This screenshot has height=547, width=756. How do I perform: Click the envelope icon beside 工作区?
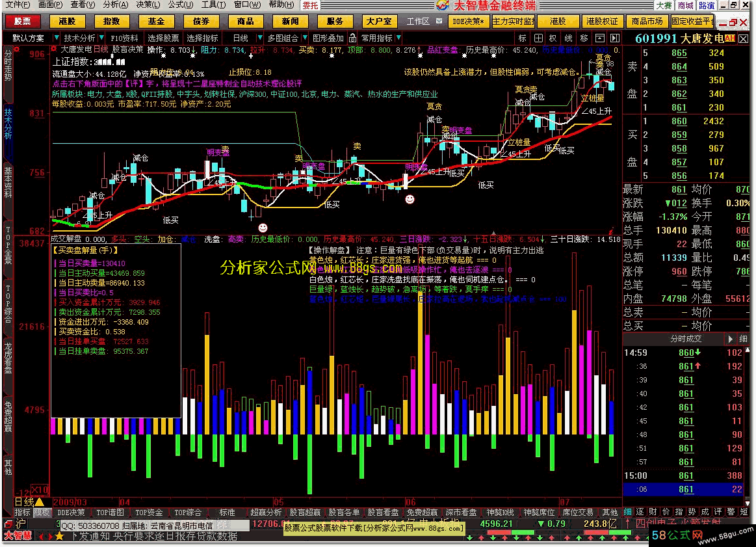(439, 21)
